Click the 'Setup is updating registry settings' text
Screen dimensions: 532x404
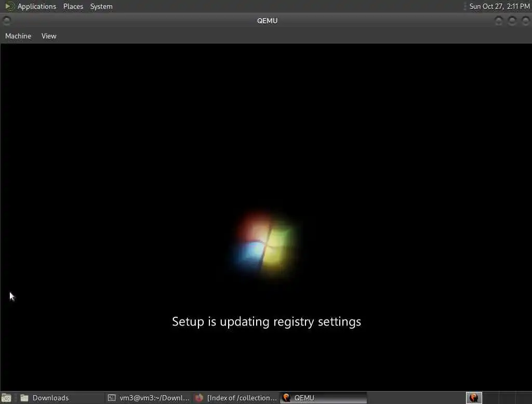pyautogui.click(x=267, y=321)
